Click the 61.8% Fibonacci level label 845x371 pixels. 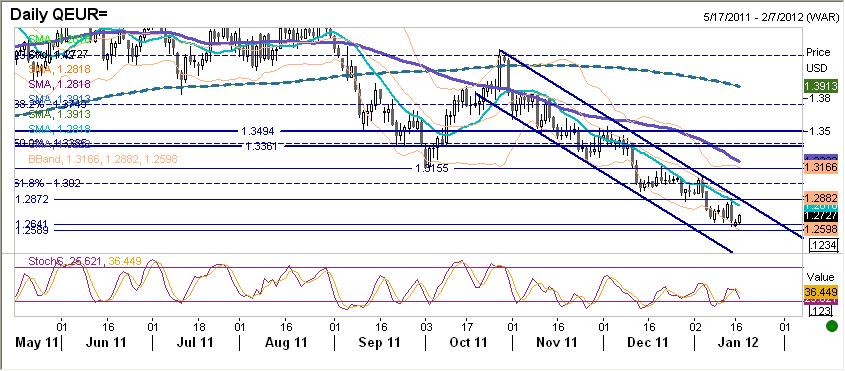point(48,183)
